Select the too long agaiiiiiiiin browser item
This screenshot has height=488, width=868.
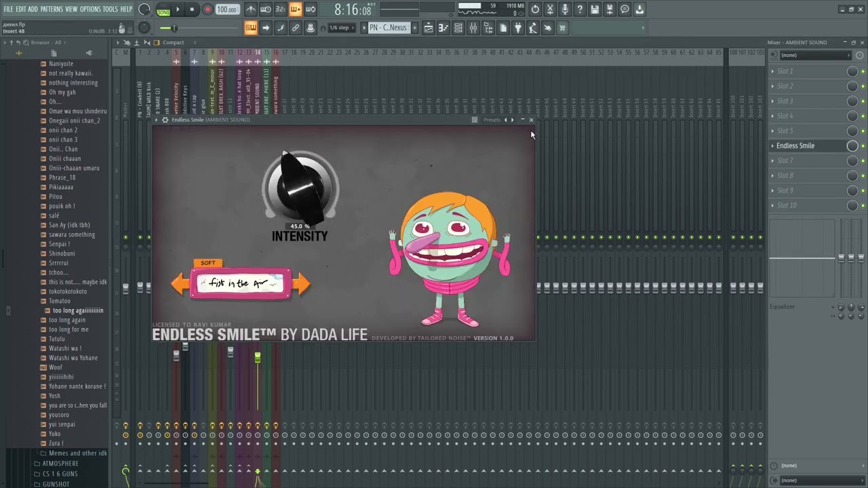(78, 310)
